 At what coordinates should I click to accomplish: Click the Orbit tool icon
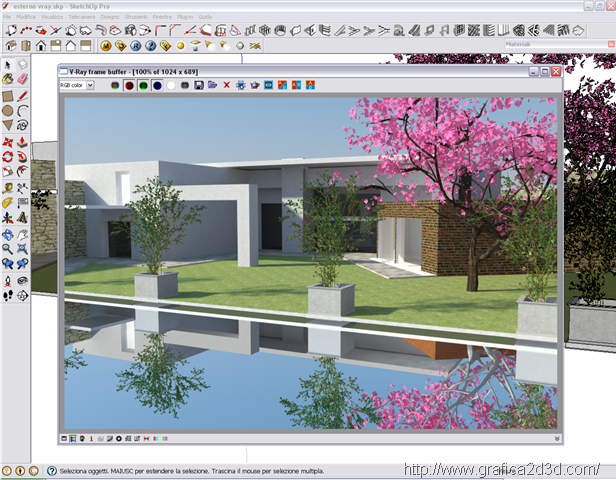pyautogui.click(x=7, y=233)
